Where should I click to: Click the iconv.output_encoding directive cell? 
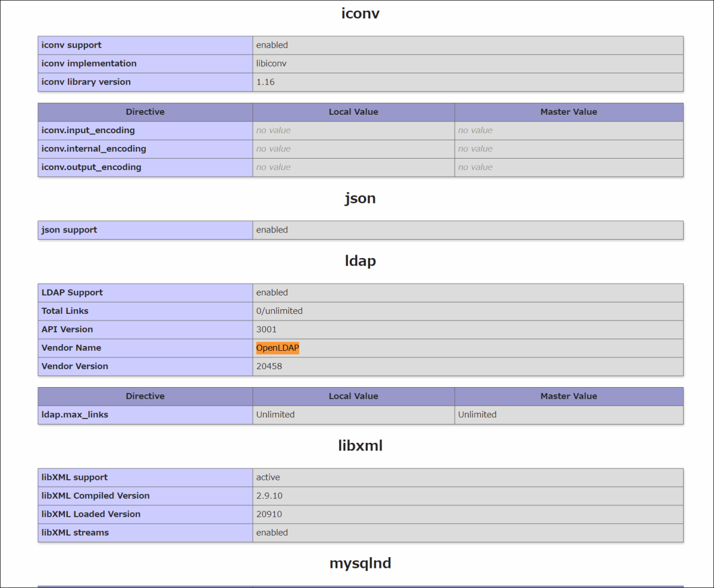[91, 167]
